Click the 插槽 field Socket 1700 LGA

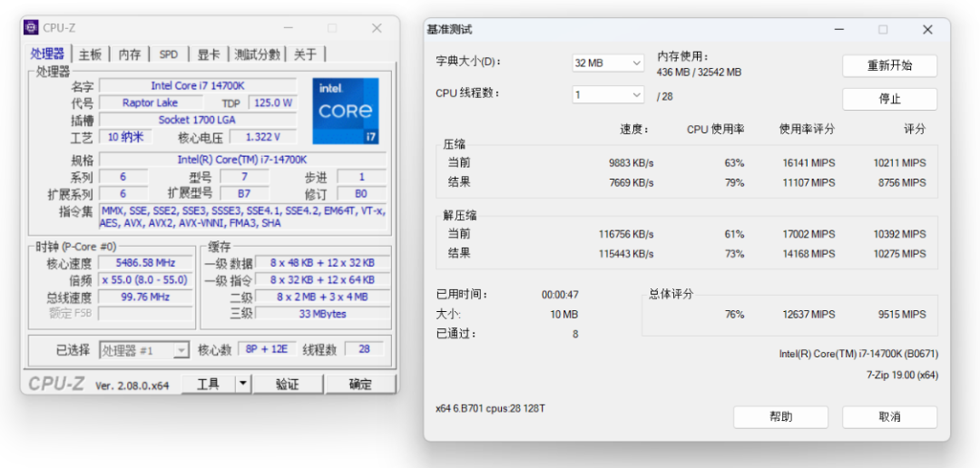point(198,120)
